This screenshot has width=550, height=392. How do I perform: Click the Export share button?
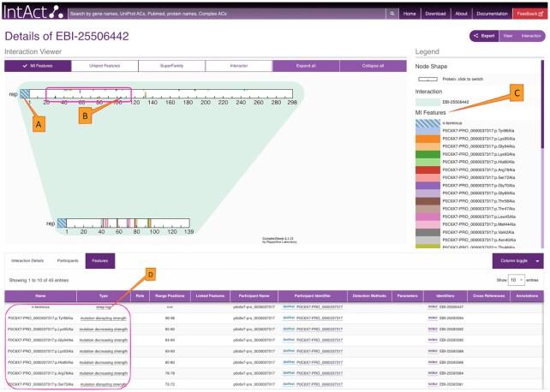click(484, 36)
